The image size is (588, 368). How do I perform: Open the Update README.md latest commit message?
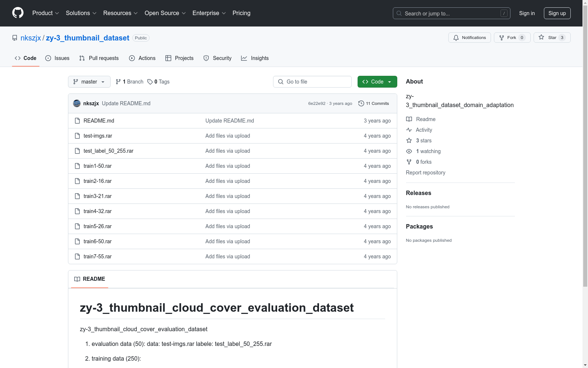(126, 103)
